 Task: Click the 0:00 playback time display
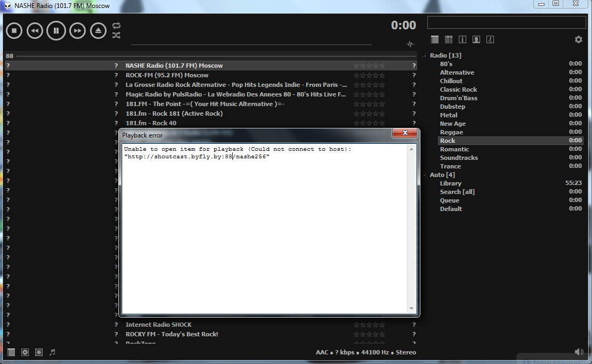tap(403, 25)
